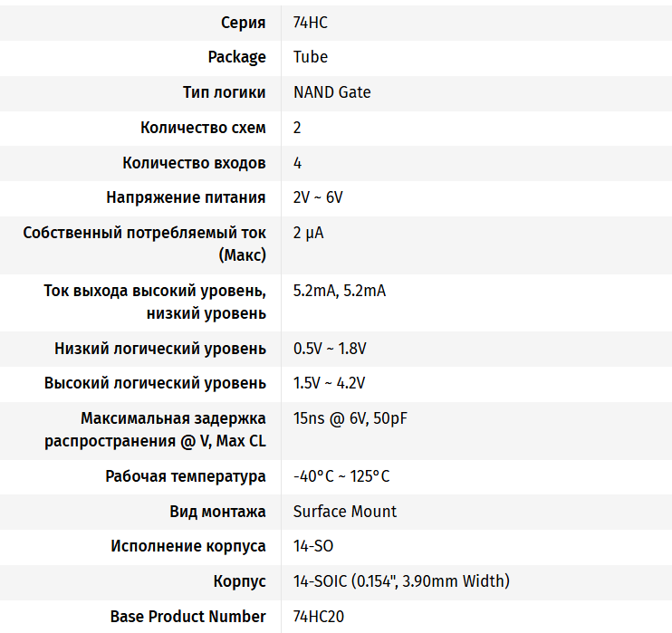The width and height of the screenshot is (672, 633).
Task: Click the "-40°C ~ 125°C" temperature value
Action: coord(341,476)
